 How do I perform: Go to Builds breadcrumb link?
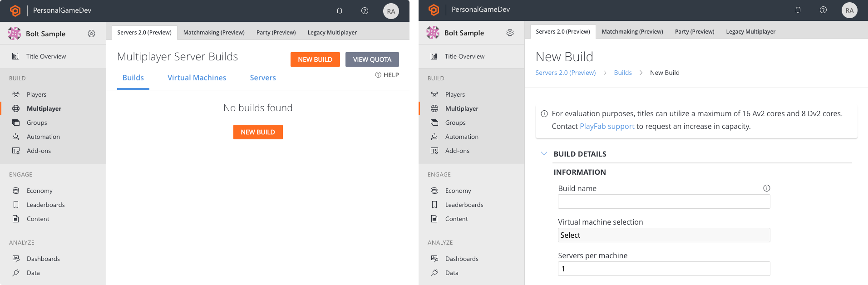(623, 73)
